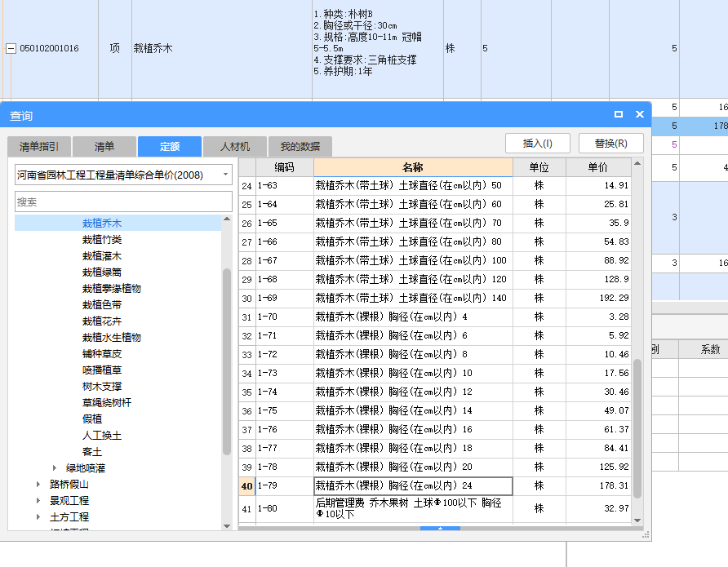Select 栽植乔木 in the tree
The width and height of the screenshot is (728, 567).
tap(102, 224)
